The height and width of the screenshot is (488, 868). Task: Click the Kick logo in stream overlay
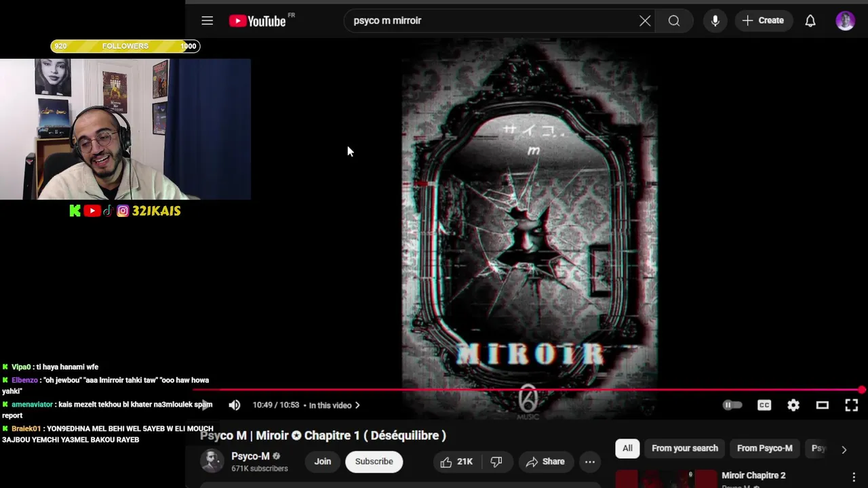[75, 211]
